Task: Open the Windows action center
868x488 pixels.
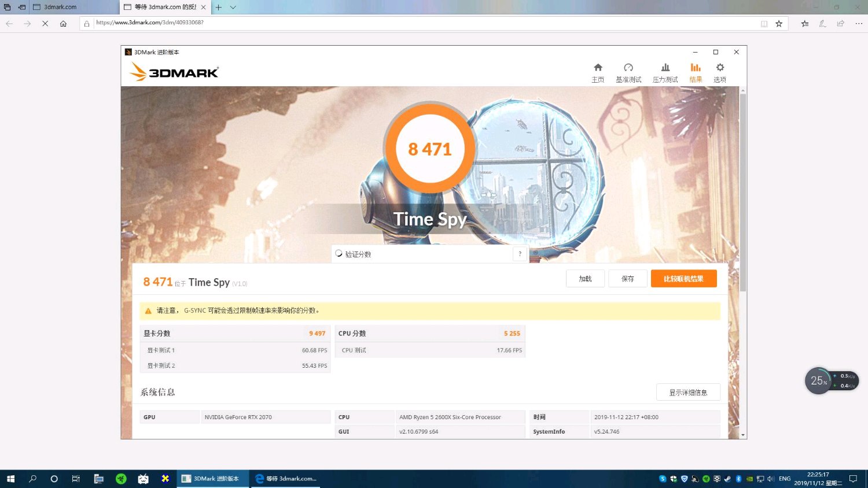Action: tap(853, 479)
